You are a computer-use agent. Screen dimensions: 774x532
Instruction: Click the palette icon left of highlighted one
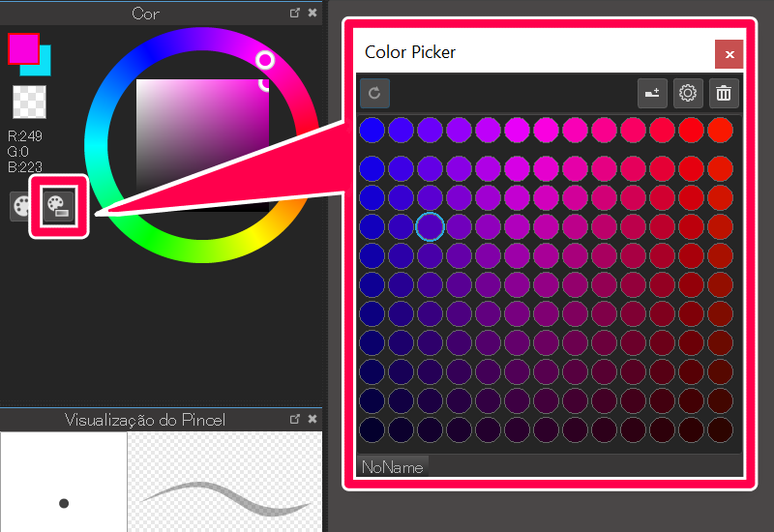[20, 206]
